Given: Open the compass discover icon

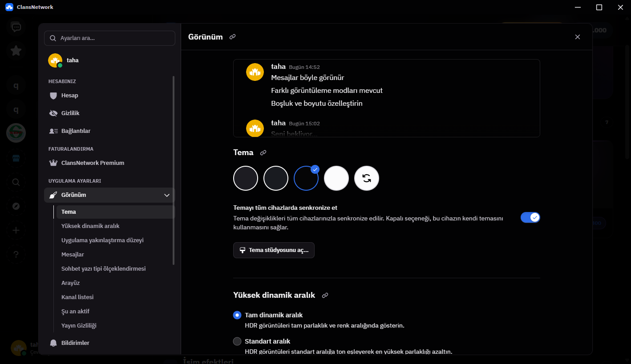Looking at the screenshot, I should (16, 206).
